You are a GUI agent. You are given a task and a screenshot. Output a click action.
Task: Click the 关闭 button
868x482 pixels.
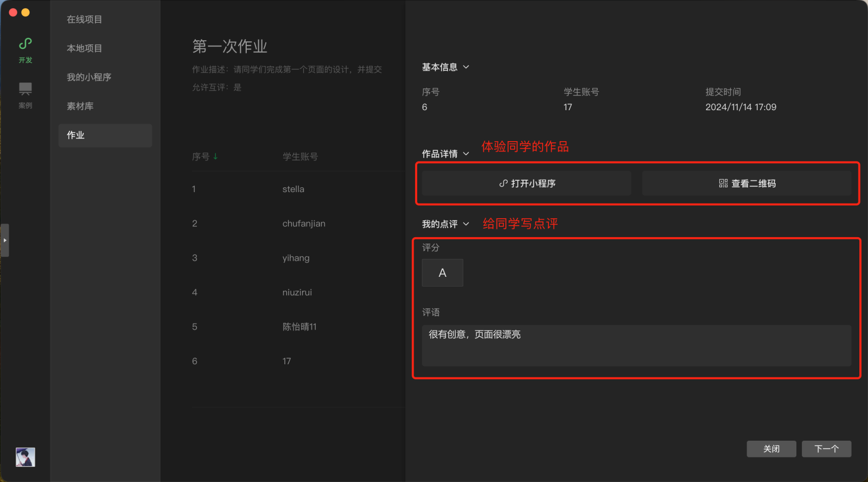pyautogui.click(x=771, y=449)
